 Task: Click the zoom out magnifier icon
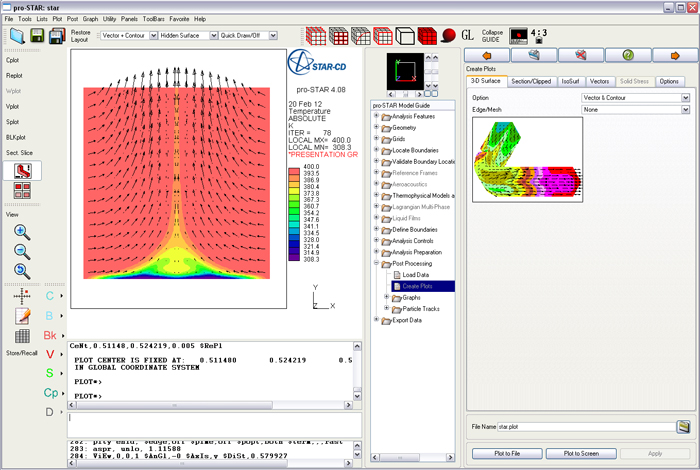22,252
